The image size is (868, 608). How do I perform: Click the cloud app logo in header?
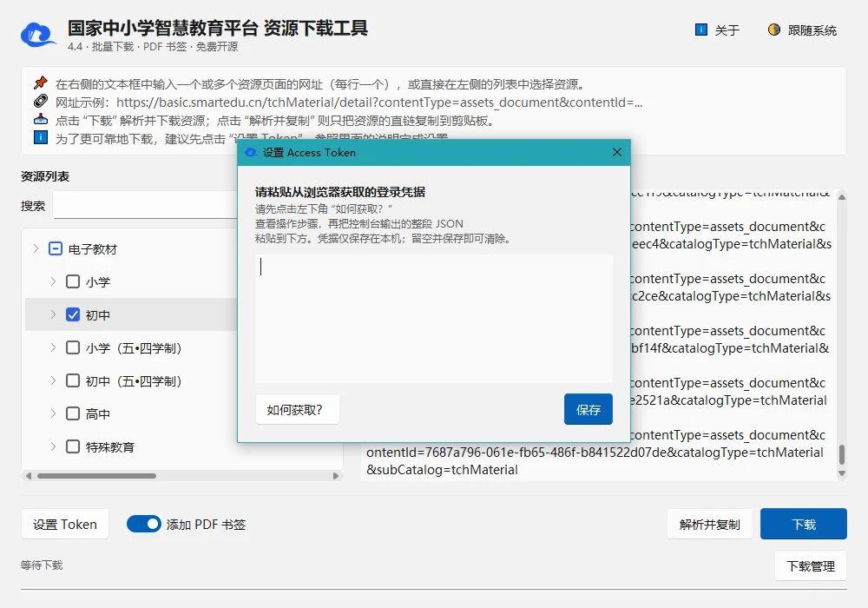37,36
